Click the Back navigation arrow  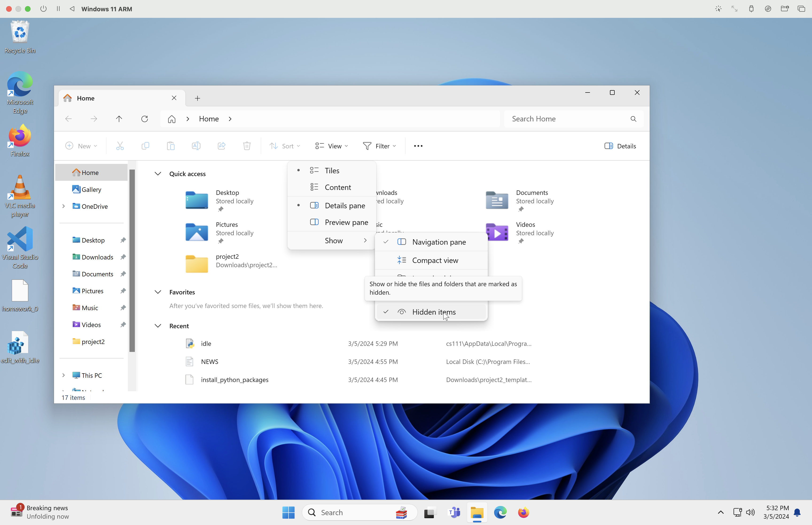click(69, 119)
